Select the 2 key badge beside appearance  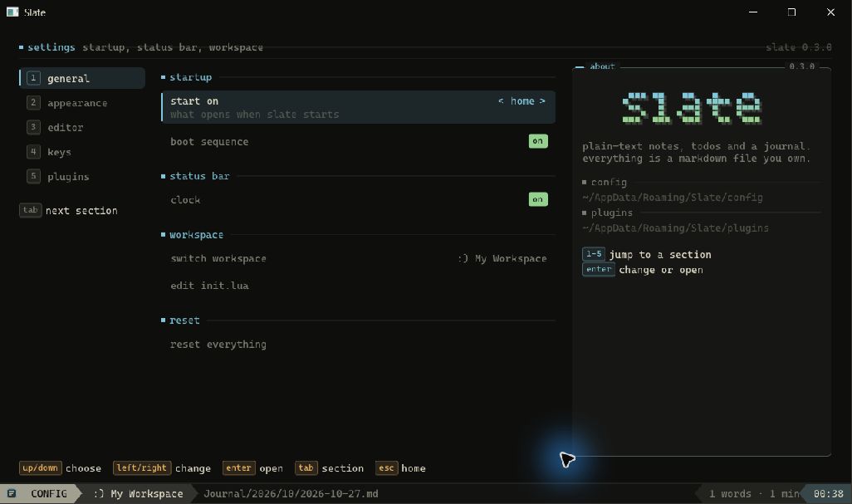pyautogui.click(x=33, y=103)
